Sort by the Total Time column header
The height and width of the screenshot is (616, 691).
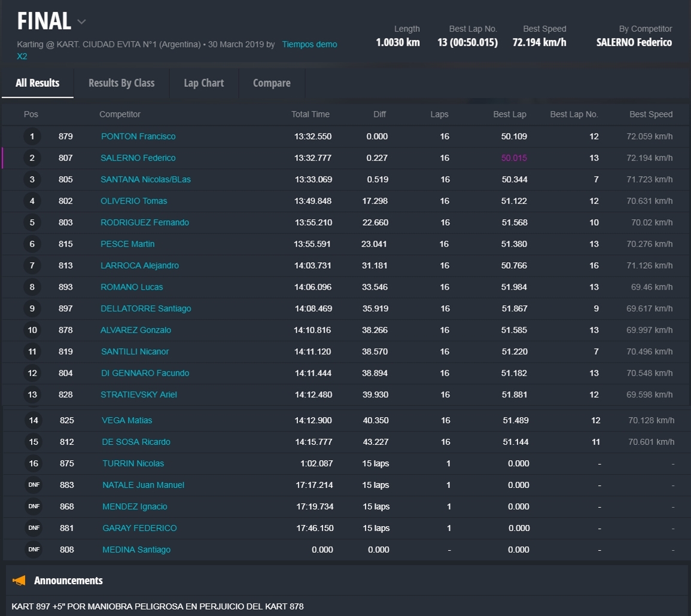(310, 114)
